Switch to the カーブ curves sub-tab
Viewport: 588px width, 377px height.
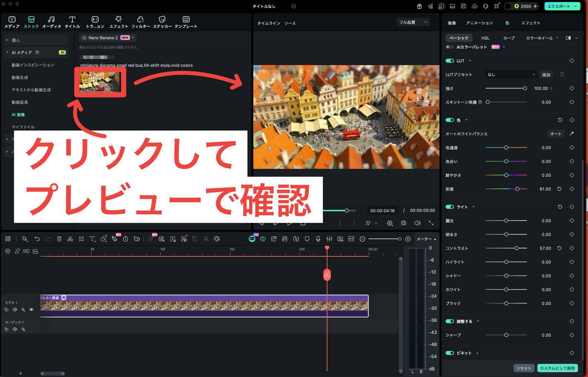tap(509, 38)
